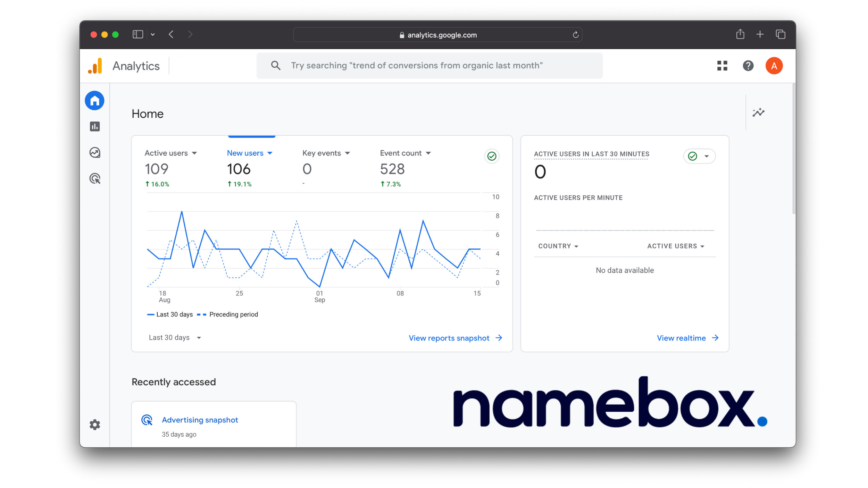The width and height of the screenshot is (868, 488).
Task: Open the Last 30 days date range dropdown
Action: coord(175,338)
